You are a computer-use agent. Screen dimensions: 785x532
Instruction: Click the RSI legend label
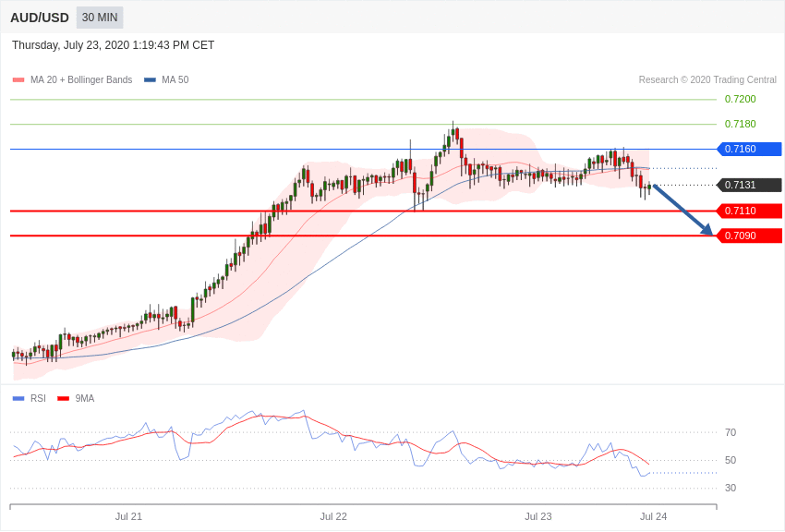tap(38, 398)
